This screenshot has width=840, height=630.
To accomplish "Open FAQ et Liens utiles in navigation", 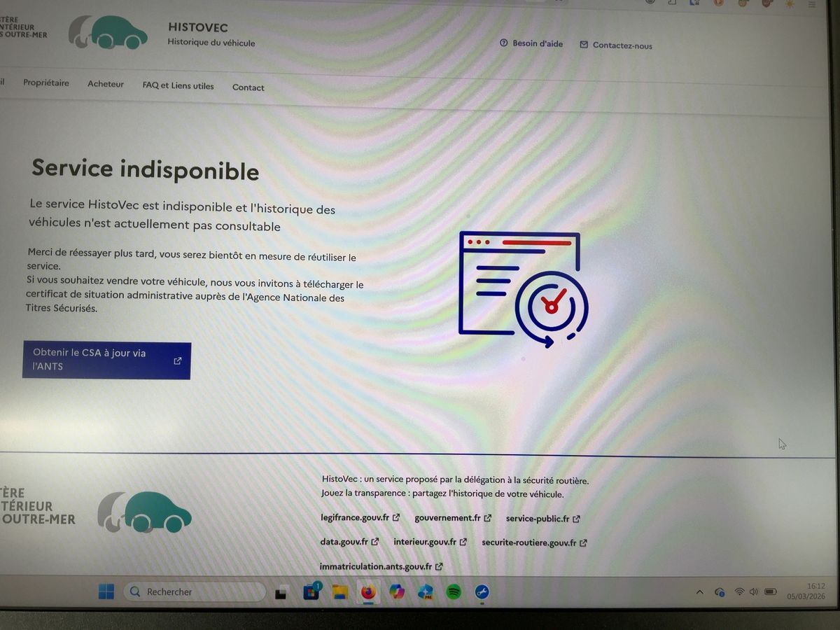I will (178, 85).
